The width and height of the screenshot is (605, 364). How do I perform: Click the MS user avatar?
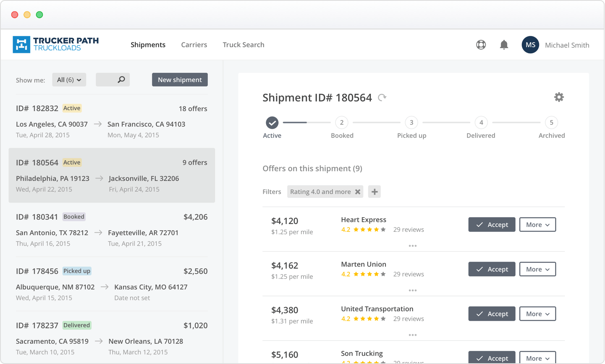[530, 45]
